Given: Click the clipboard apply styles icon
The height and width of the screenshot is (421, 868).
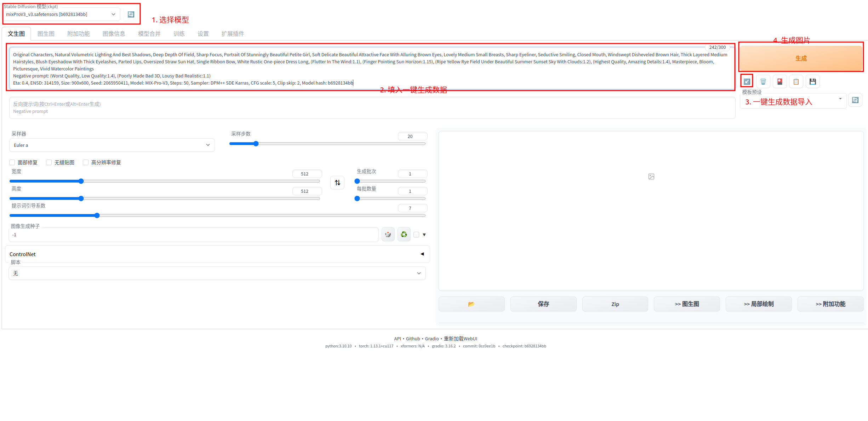Looking at the screenshot, I should click(796, 82).
